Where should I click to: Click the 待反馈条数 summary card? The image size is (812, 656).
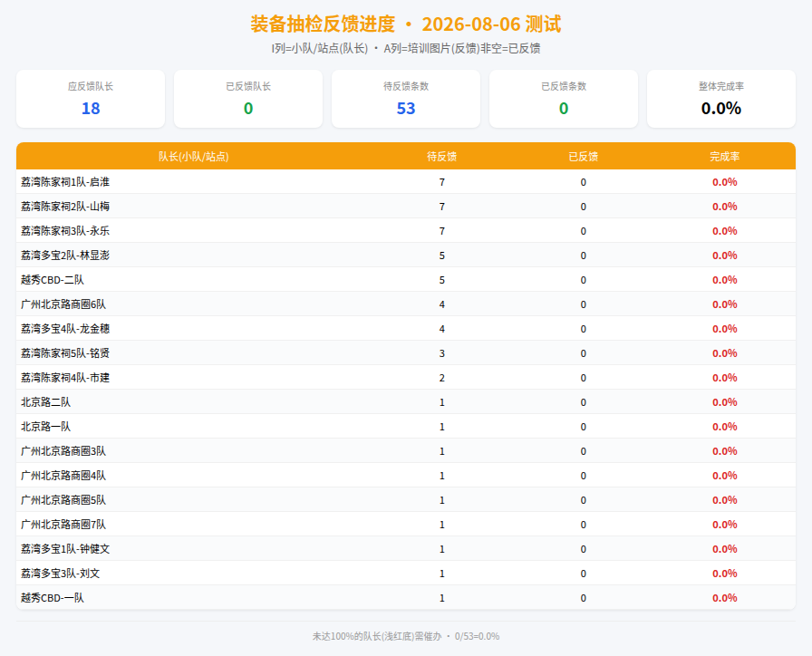tap(406, 99)
